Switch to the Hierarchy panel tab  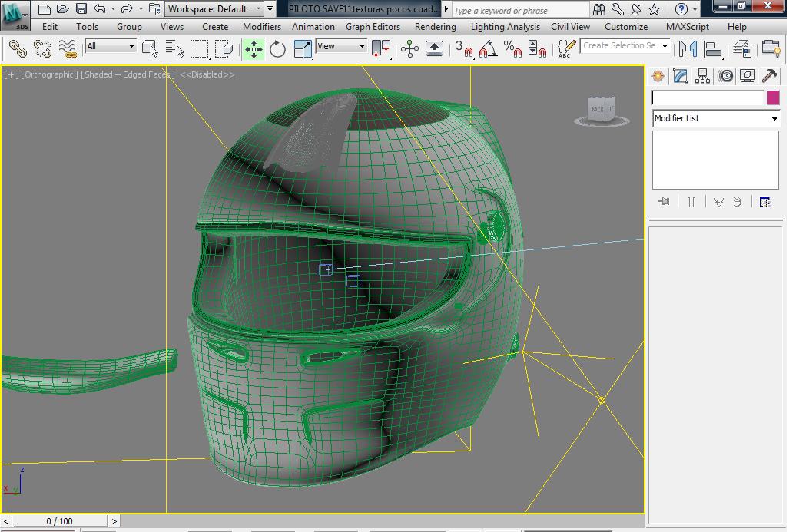702,76
